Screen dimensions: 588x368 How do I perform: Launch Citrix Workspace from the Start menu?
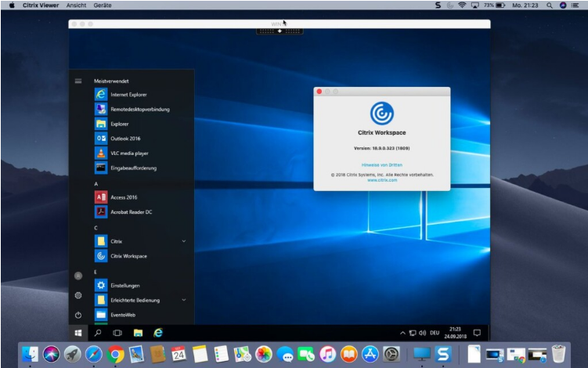pos(128,256)
